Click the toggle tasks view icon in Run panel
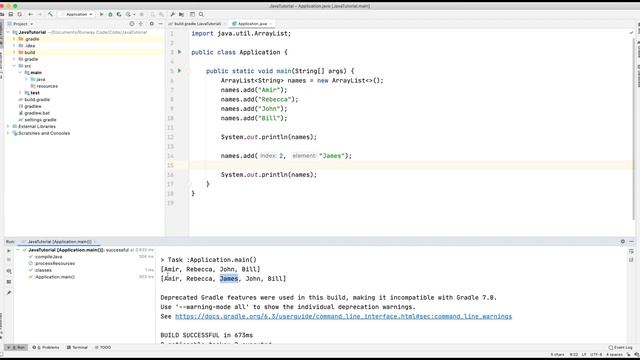 click(x=9, y=271)
